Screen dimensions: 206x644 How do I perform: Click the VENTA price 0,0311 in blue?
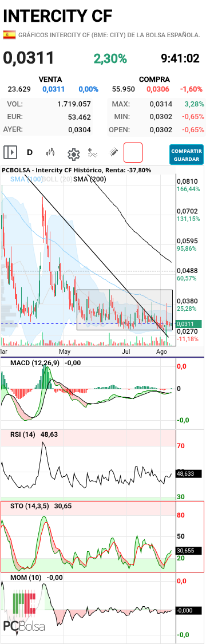click(53, 89)
